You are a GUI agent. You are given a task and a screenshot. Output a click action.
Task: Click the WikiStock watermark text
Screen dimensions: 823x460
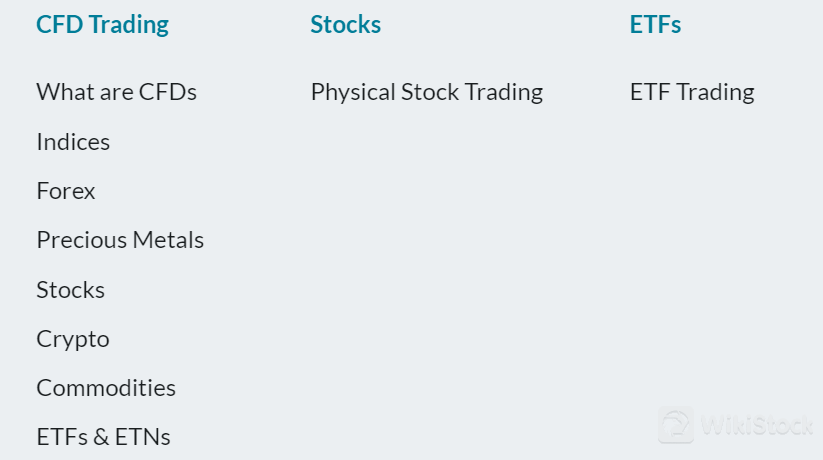[756, 425]
